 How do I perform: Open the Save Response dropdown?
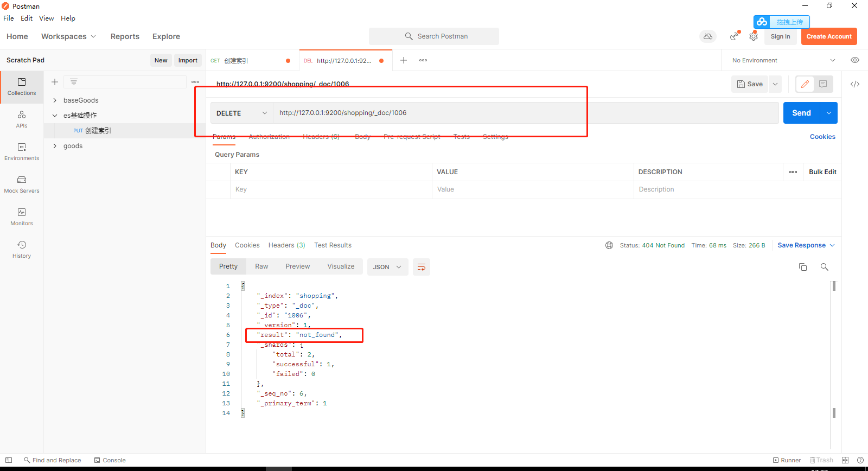point(806,245)
